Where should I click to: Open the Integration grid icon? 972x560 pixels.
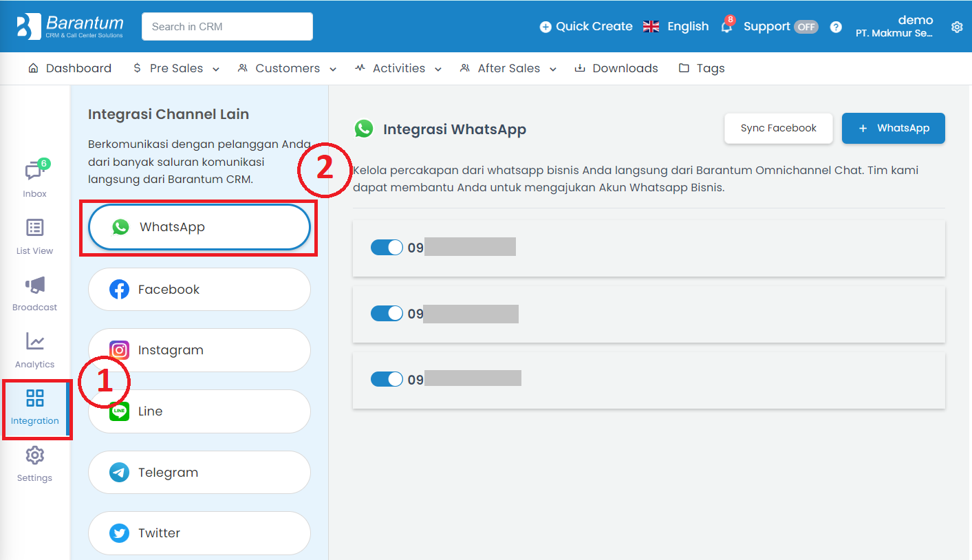pos(34,398)
